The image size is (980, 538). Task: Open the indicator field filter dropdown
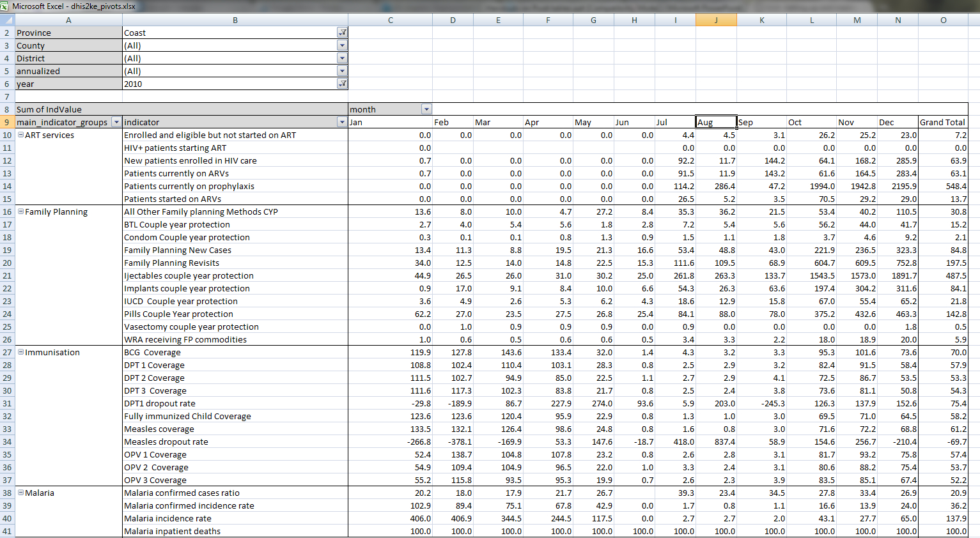(342, 122)
